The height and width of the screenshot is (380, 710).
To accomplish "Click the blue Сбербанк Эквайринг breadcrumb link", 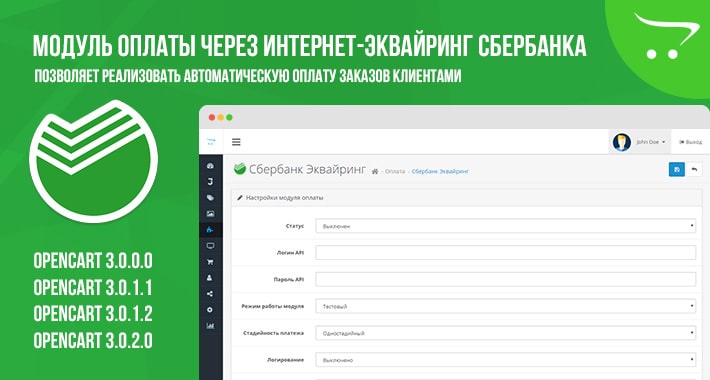I will pyautogui.click(x=440, y=171).
